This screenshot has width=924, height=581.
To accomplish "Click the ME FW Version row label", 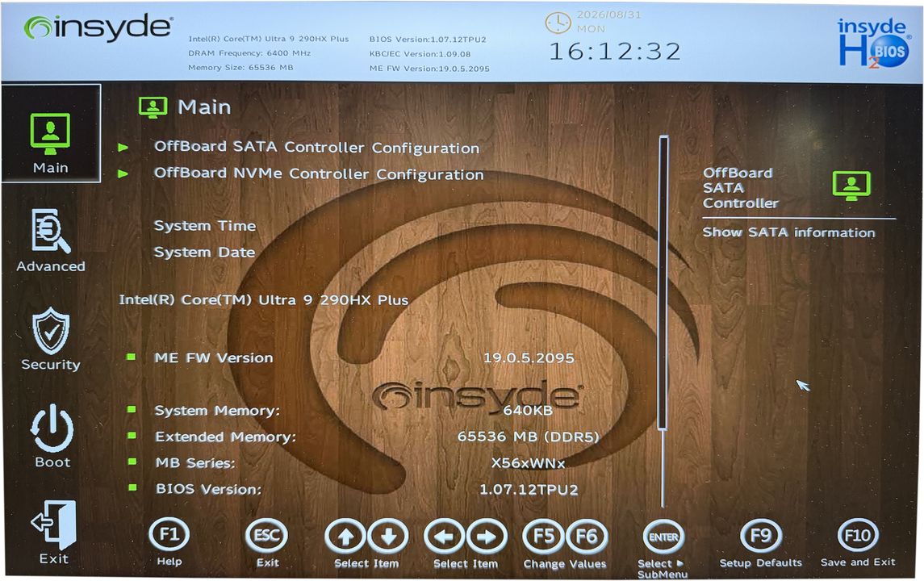I will point(213,357).
